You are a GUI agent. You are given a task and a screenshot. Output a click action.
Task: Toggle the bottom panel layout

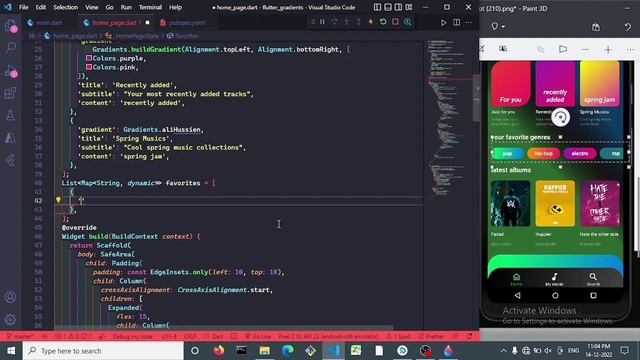click(x=388, y=7)
